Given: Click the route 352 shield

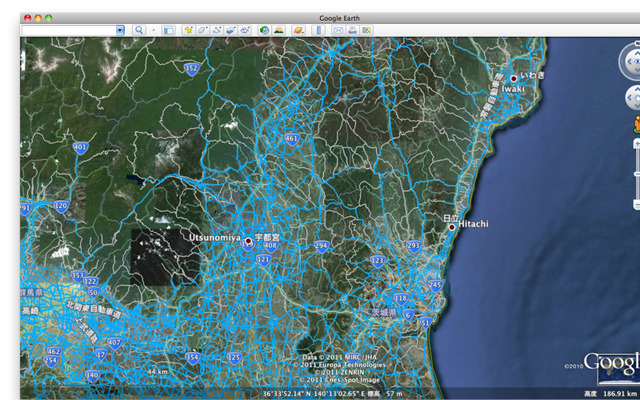Looking at the screenshot, I should [x=191, y=69].
